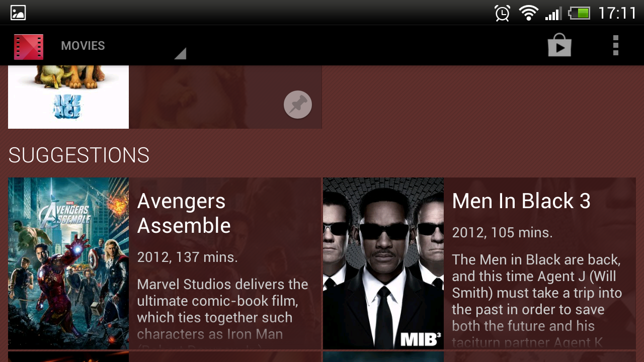
Task: Tap the 17:11 clock in status bar
Action: tap(617, 13)
